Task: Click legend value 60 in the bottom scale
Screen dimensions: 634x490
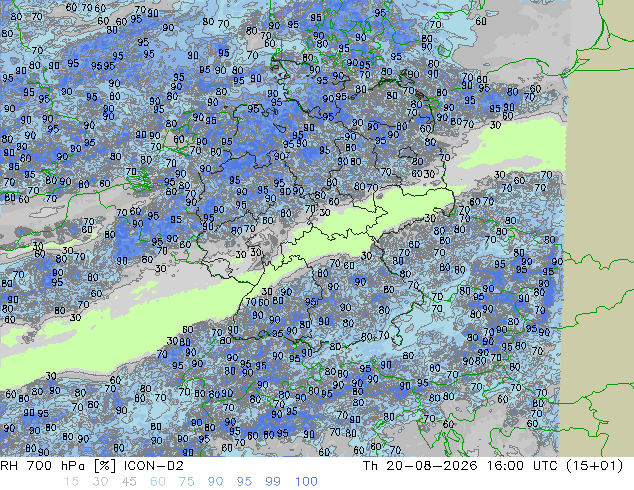Action: 158,482
